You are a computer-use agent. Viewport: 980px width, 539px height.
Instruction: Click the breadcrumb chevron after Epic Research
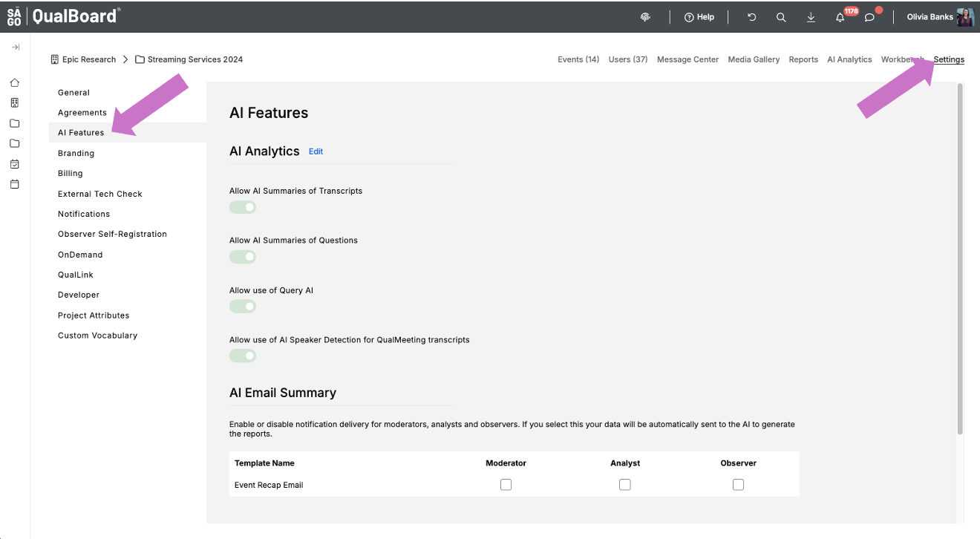(125, 59)
